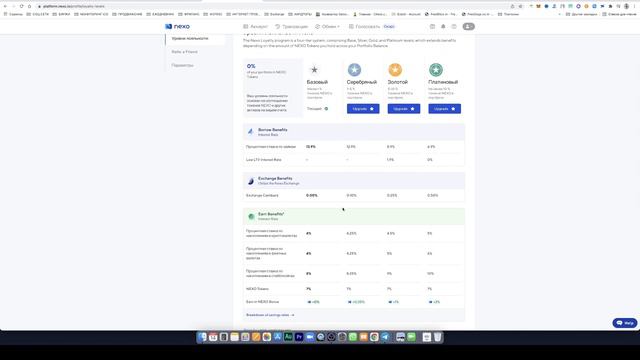The width and height of the screenshot is (640, 360).
Task: Open the user profile avatar menu
Action: (x=469, y=27)
